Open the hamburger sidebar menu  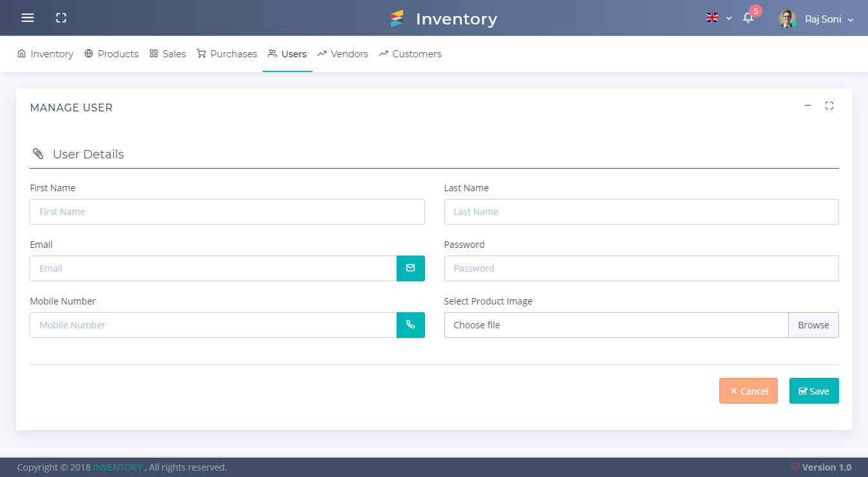click(x=28, y=18)
